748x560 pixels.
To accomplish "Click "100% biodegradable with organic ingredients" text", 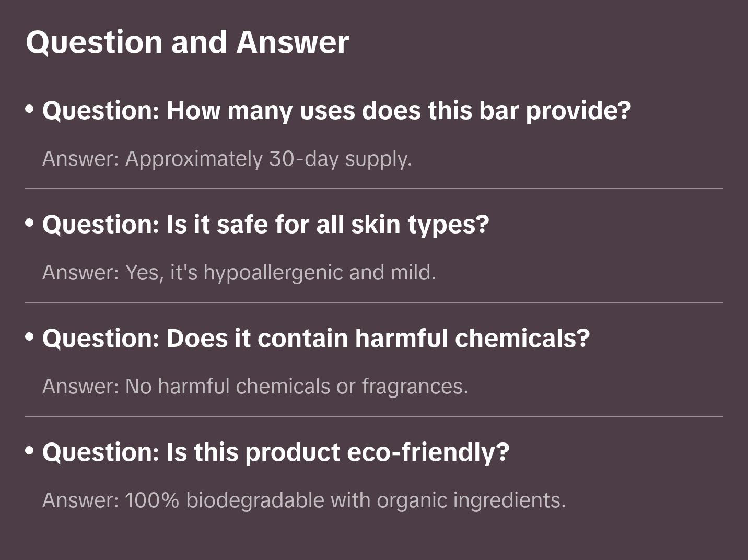I will point(345,500).
